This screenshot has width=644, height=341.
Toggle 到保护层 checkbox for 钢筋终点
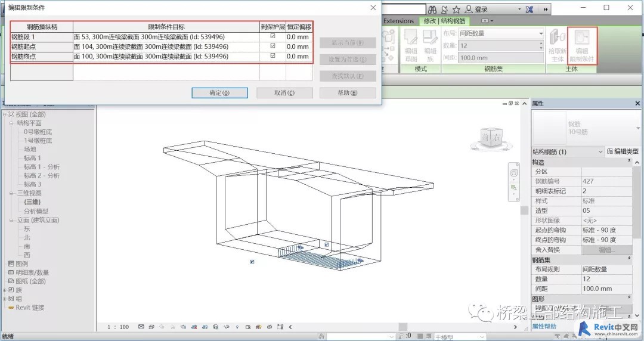[x=273, y=56]
